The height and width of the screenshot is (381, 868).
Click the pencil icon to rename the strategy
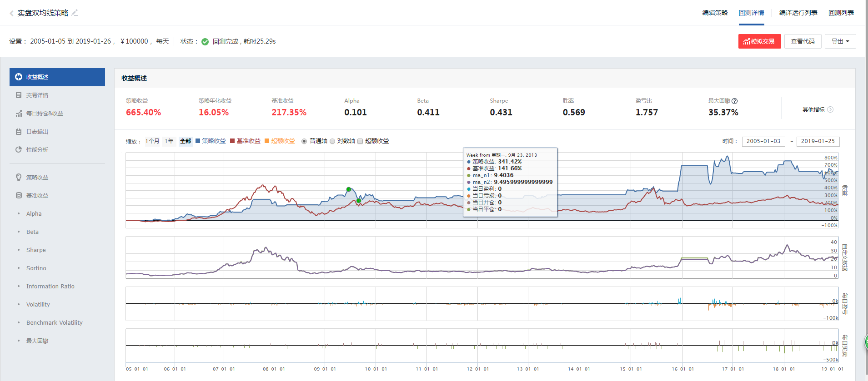tap(75, 13)
